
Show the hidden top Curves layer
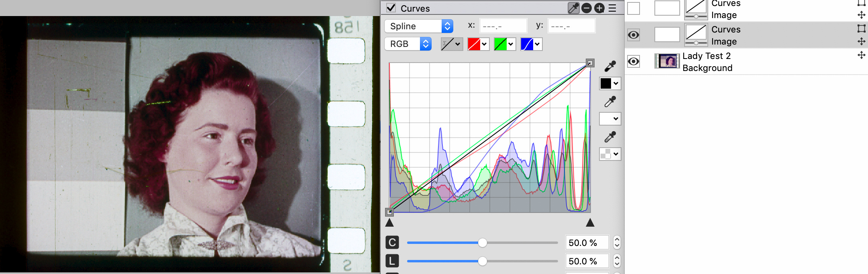click(634, 8)
